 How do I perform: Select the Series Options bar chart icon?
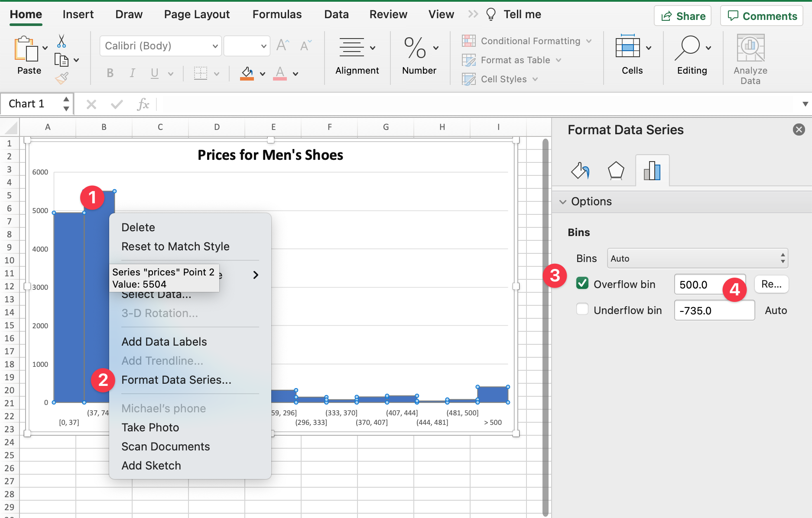click(652, 171)
